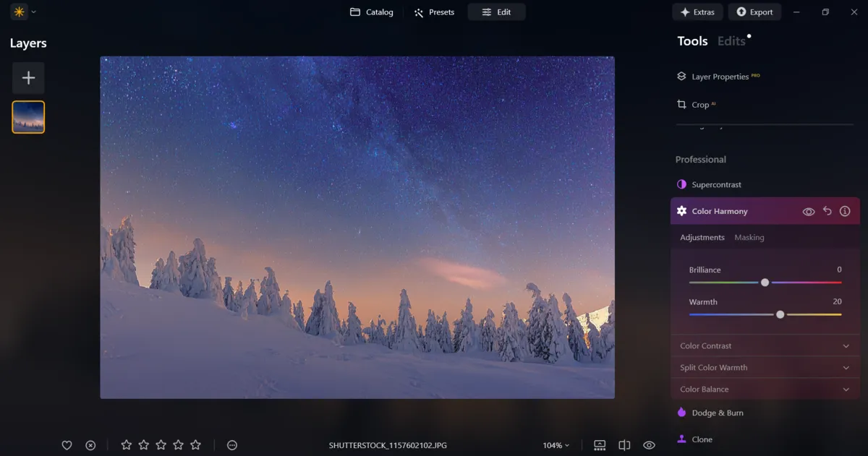
Task: Open the Catalog view
Action: click(x=371, y=12)
